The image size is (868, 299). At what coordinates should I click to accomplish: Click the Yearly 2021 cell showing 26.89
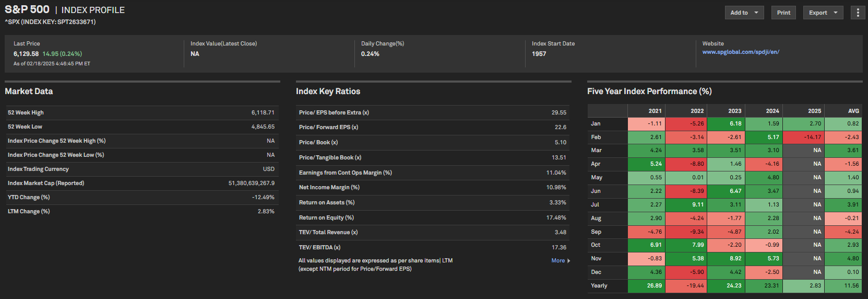tap(647, 286)
